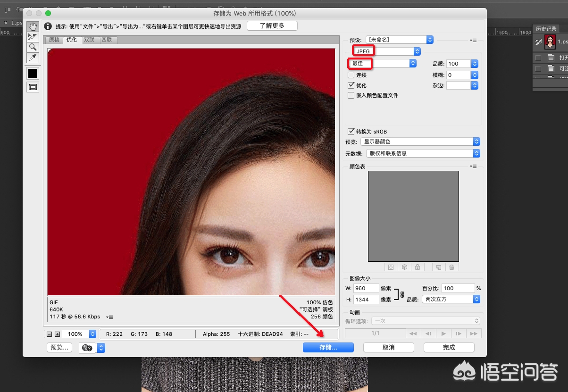Click the web-safe cube shift icon
This screenshot has width=568, height=392.
point(404,267)
